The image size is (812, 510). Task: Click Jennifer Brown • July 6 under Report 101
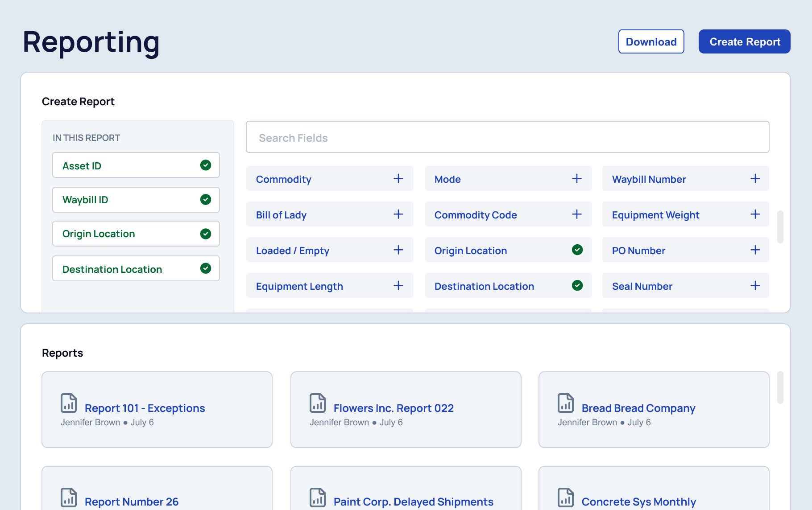[107, 422]
